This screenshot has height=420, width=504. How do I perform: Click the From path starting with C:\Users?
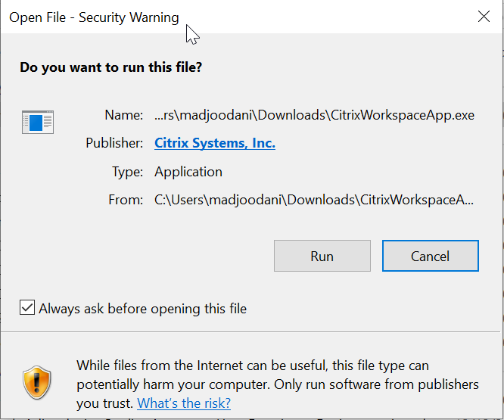coord(314,200)
